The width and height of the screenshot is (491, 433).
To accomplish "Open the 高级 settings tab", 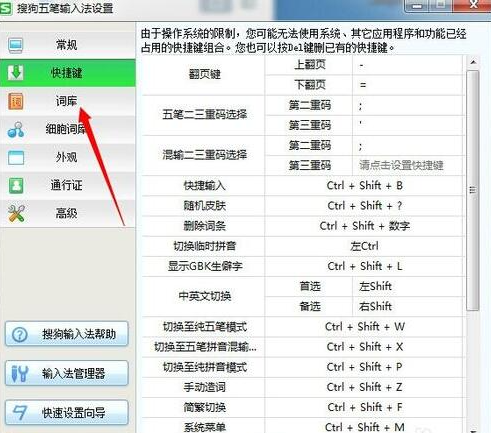I will [x=68, y=213].
